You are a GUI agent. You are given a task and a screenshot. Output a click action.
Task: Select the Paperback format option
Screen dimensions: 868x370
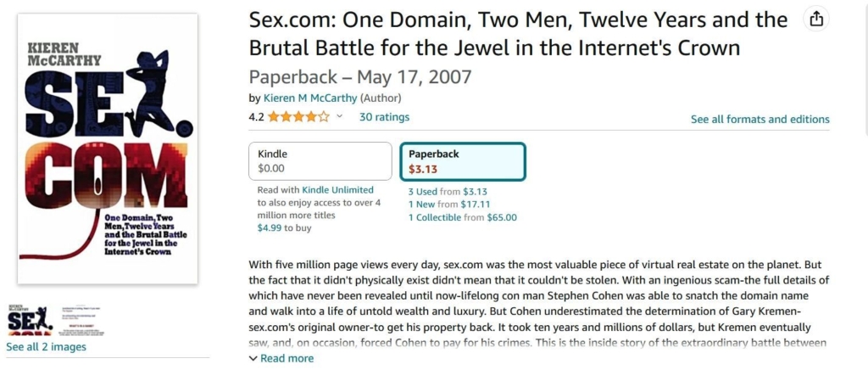click(463, 161)
